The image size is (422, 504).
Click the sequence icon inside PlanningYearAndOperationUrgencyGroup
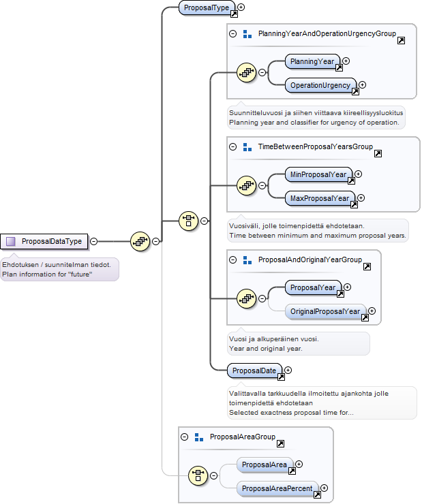point(246,72)
